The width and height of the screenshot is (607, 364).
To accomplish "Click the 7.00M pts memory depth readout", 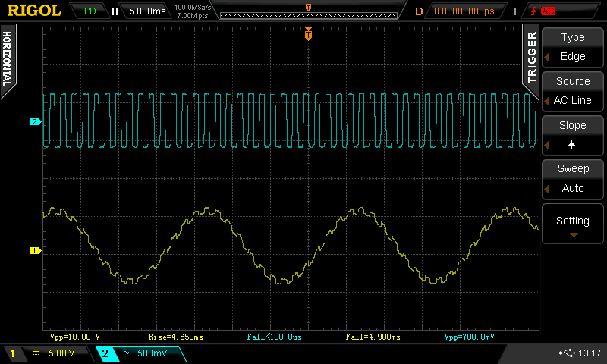I will [x=193, y=16].
